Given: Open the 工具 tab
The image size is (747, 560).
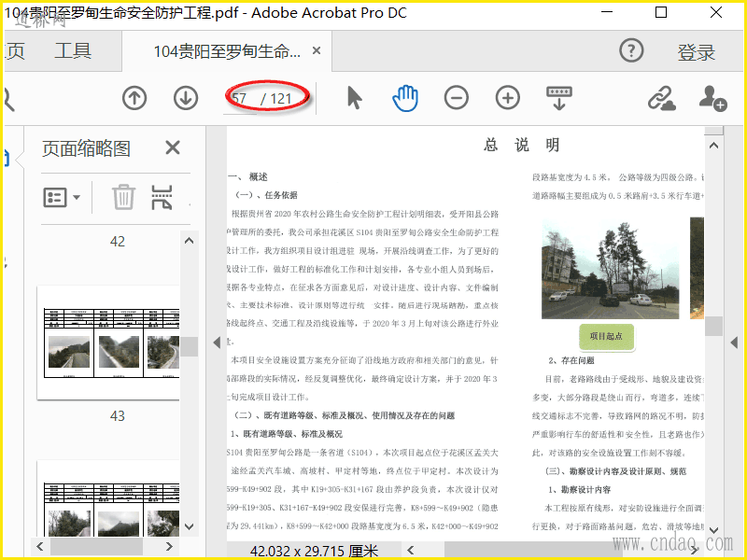Looking at the screenshot, I should [73, 51].
